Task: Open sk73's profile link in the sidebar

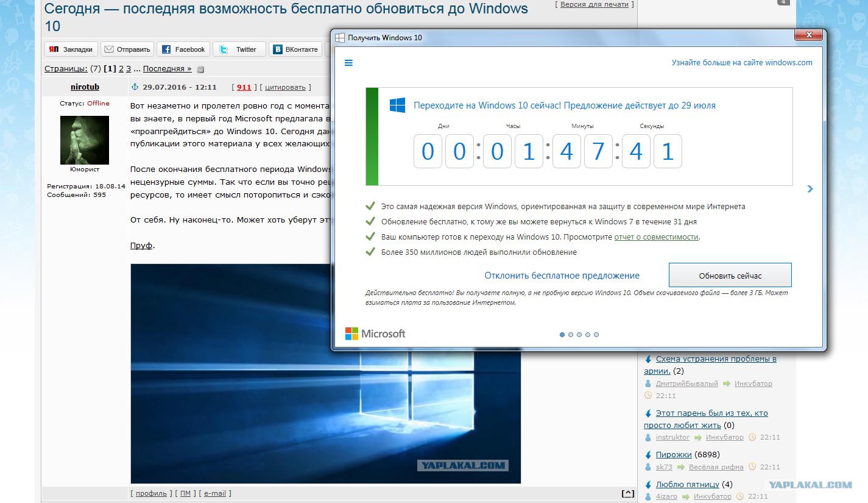Action: (x=663, y=468)
